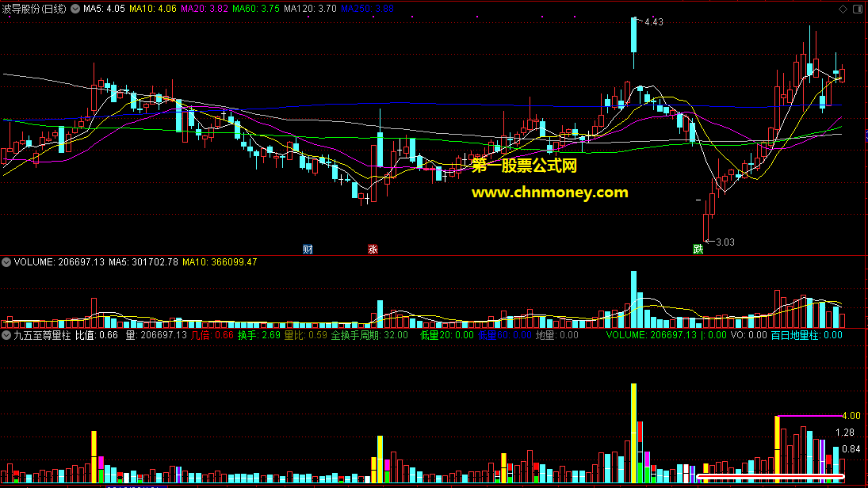Click the yellow 4.00 level label

(851, 416)
